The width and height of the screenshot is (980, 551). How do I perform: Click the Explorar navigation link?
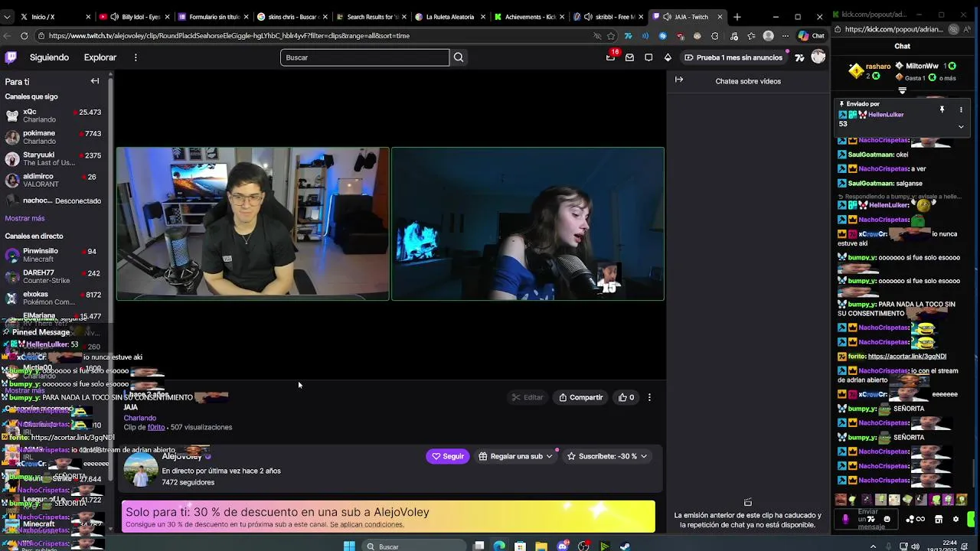(100, 57)
